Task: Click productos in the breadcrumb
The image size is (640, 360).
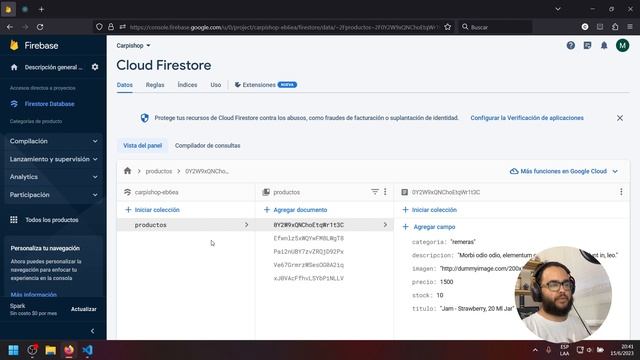Action: (159, 171)
